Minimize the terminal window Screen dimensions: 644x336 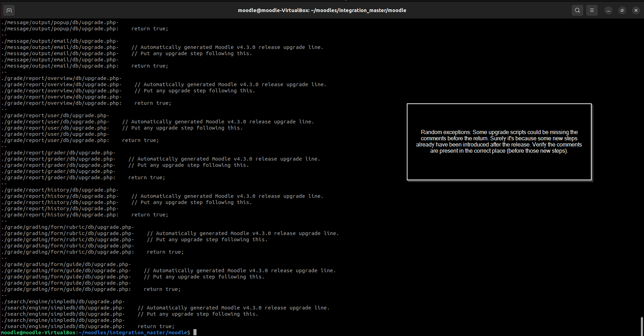tap(608, 10)
